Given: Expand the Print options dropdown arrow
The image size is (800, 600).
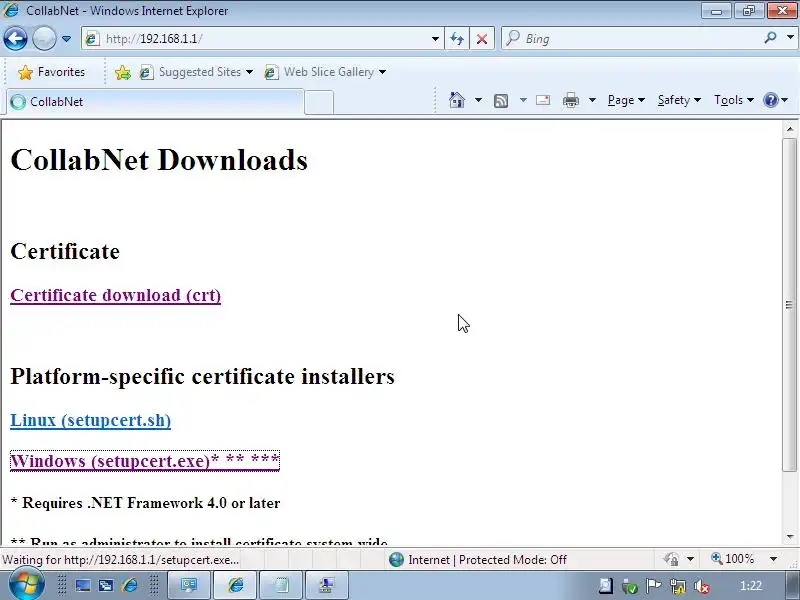Looking at the screenshot, I should click(592, 100).
